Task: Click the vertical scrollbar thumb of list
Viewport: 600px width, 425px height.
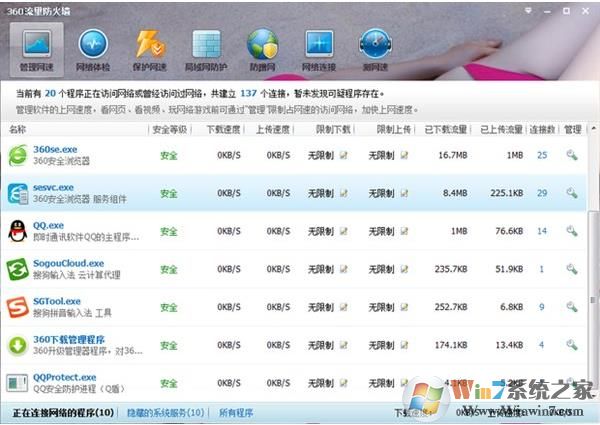Action: click(x=593, y=298)
